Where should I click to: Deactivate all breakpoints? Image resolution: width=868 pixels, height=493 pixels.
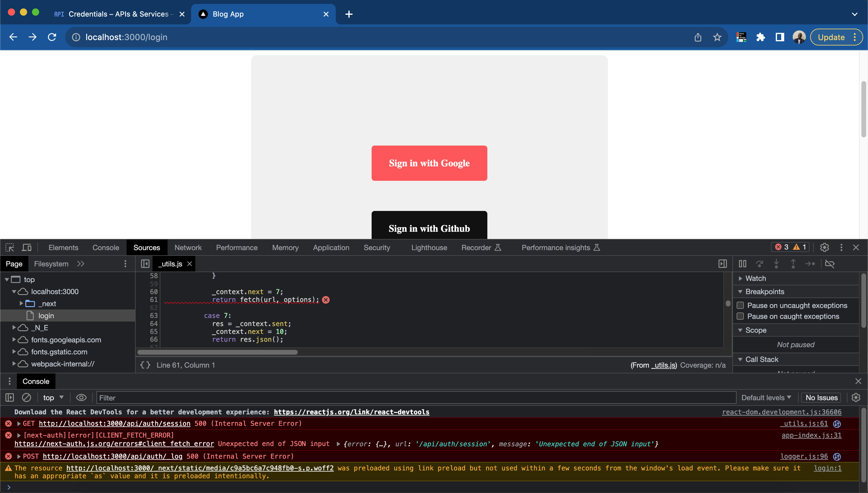pos(830,264)
